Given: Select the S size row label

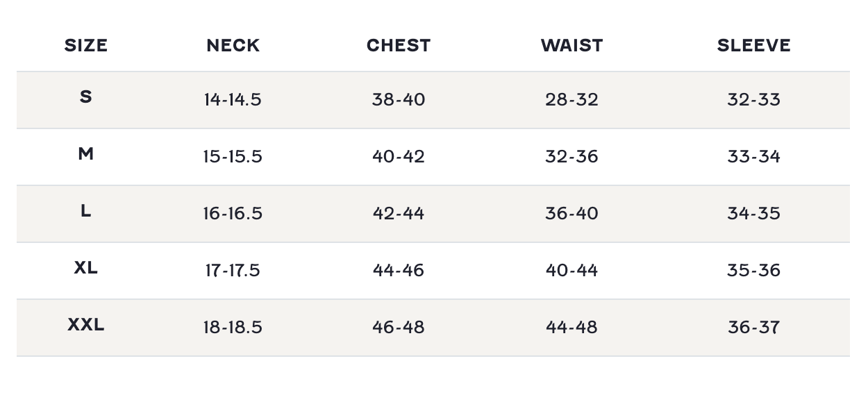Looking at the screenshot, I should [x=85, y=96].
